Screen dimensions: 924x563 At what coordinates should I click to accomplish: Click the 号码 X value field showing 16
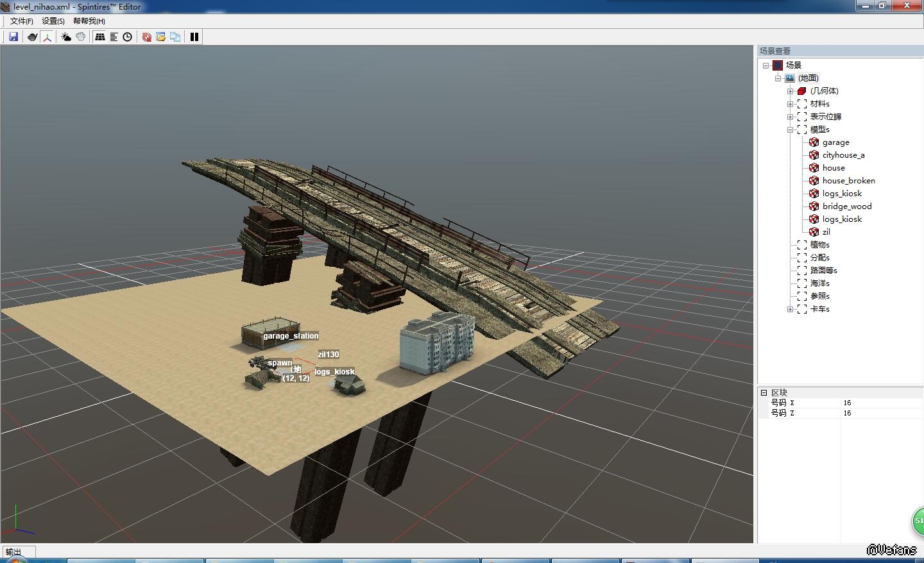pyautogui.click(x=882, y=403)
